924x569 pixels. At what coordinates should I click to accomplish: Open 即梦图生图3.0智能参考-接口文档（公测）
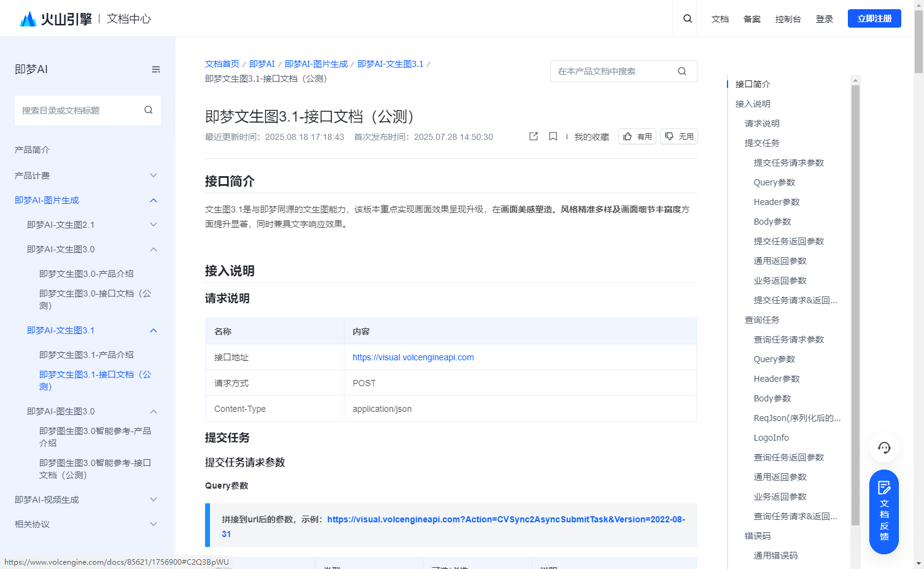95,469
